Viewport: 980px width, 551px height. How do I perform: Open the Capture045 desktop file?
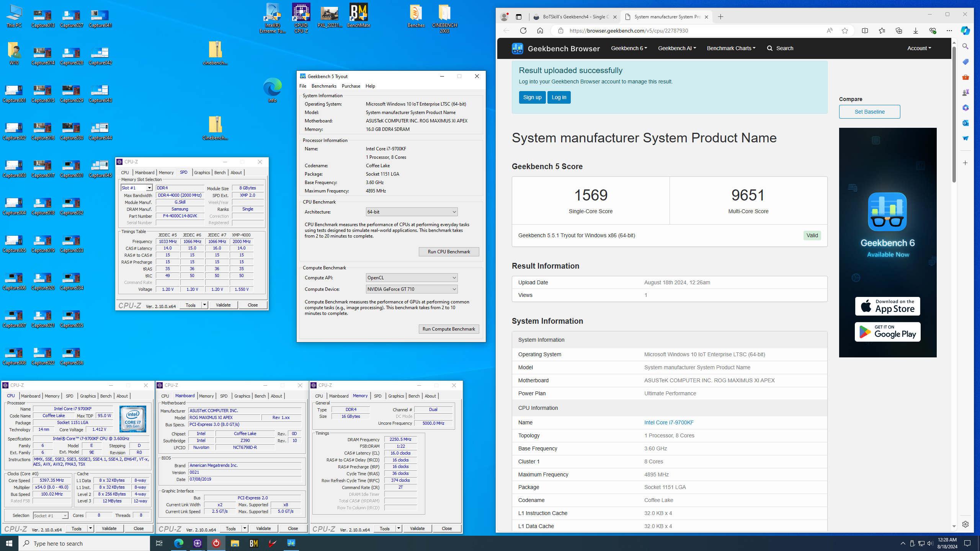(x=100, y=168)
